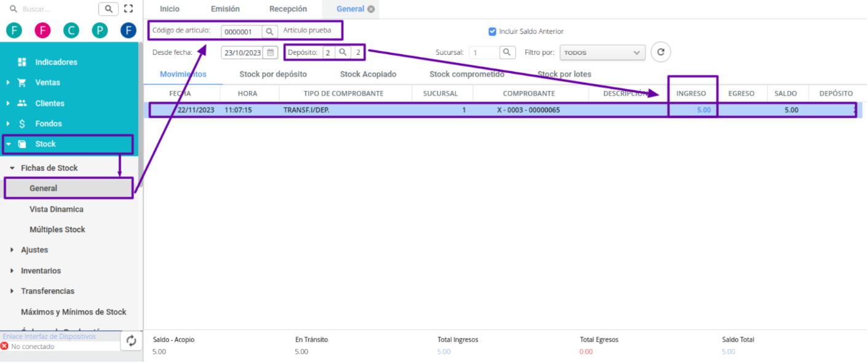Expand the Transferencias submenu
Image resolution: width=868 pixels, height=363 pixels.
pos(12,291)
